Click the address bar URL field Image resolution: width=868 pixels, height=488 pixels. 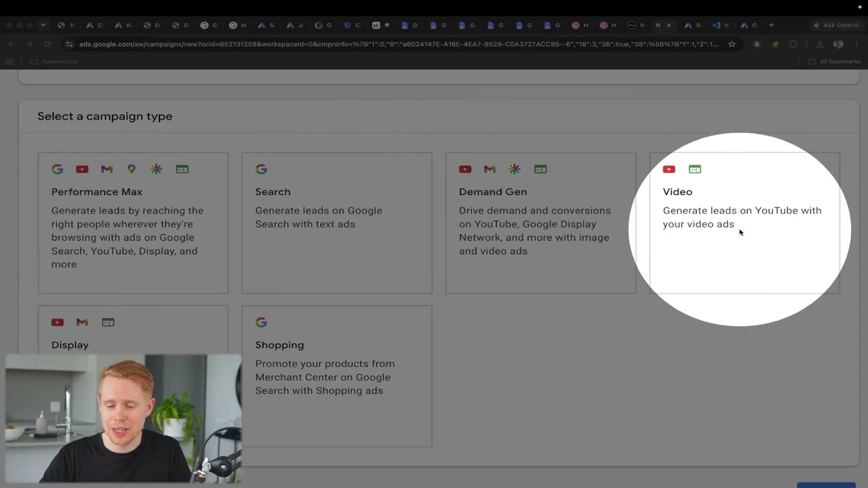(x=398, y=44)
